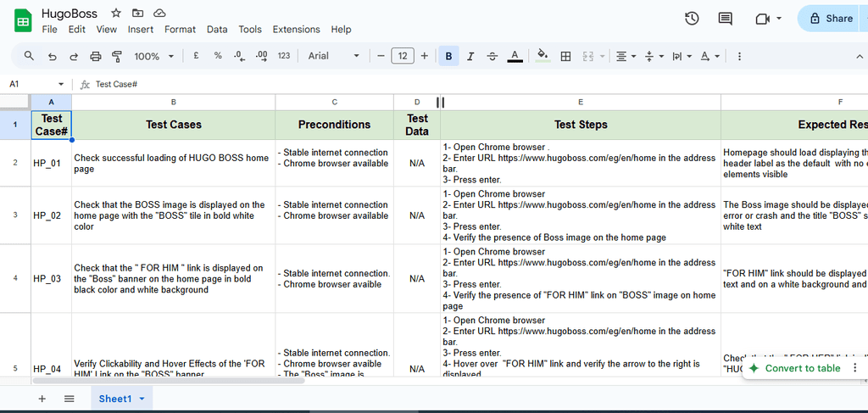Star the HugoBoss document
This screenshot has height=413, width=868.
pos(115,14)
